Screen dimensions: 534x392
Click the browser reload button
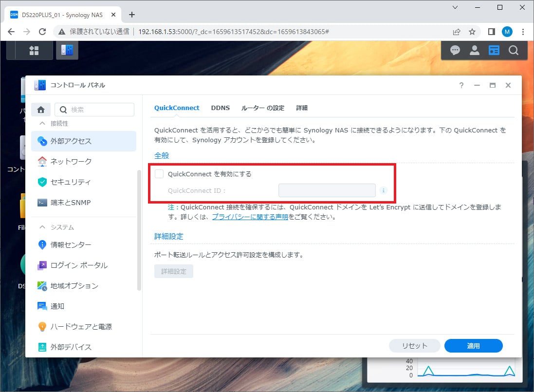pyautogui.click(x=42, y=32)
